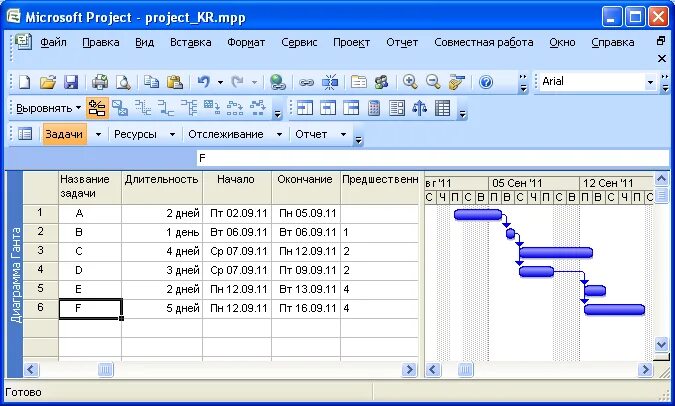
Task: Click the calculator icon in the toolbar
Action: tap(374, 108)
